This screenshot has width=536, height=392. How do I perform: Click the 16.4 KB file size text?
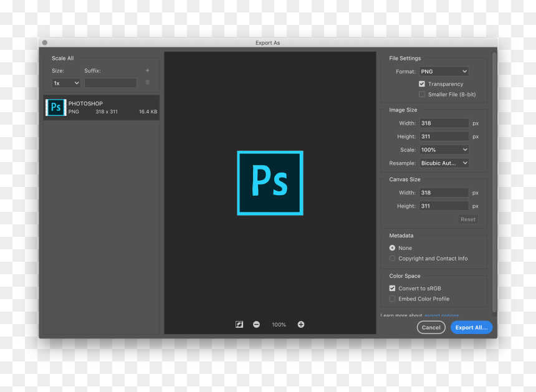(148, 112)
